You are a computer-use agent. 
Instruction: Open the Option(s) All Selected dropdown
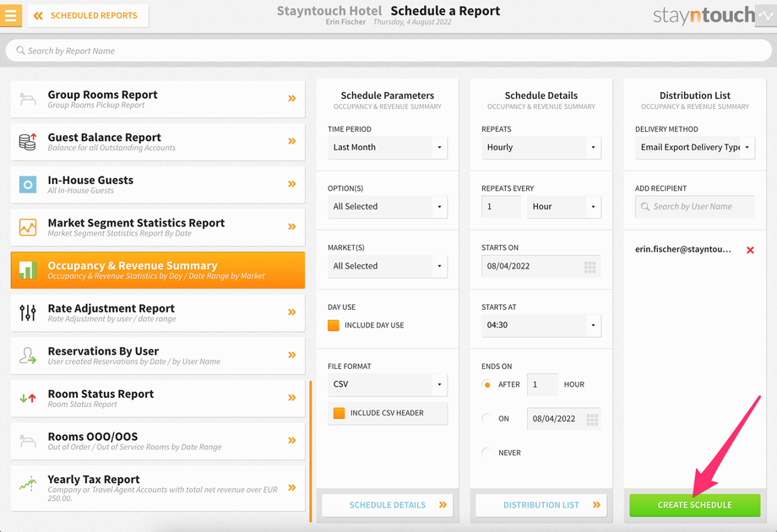(388, 207)
